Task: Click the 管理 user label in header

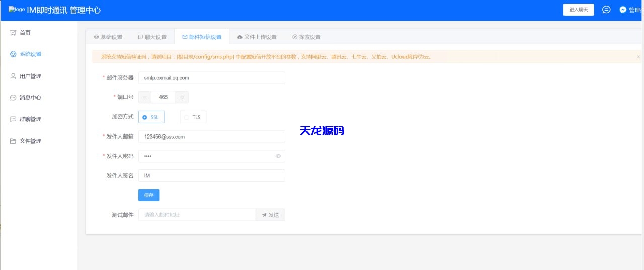Action: [635, 10]
